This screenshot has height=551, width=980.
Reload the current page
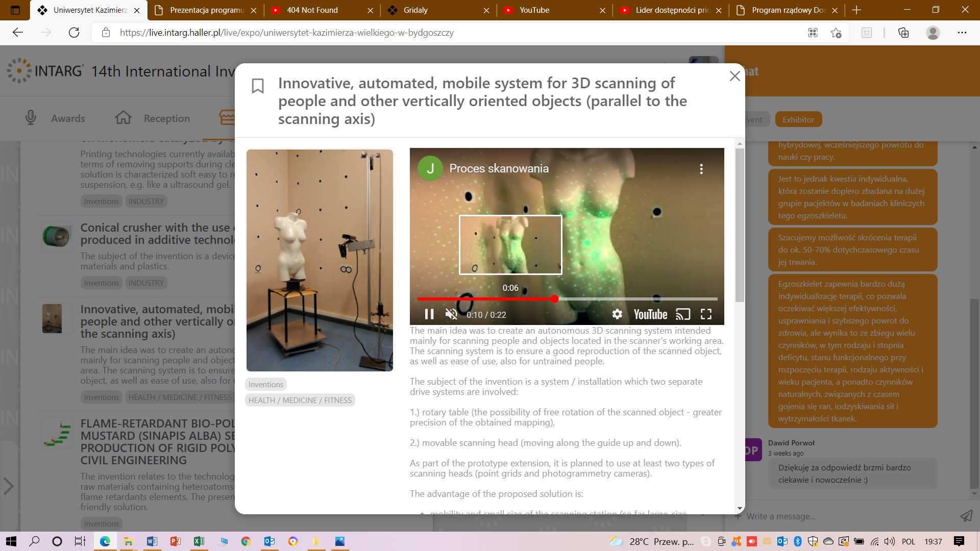tap(74, 33)
